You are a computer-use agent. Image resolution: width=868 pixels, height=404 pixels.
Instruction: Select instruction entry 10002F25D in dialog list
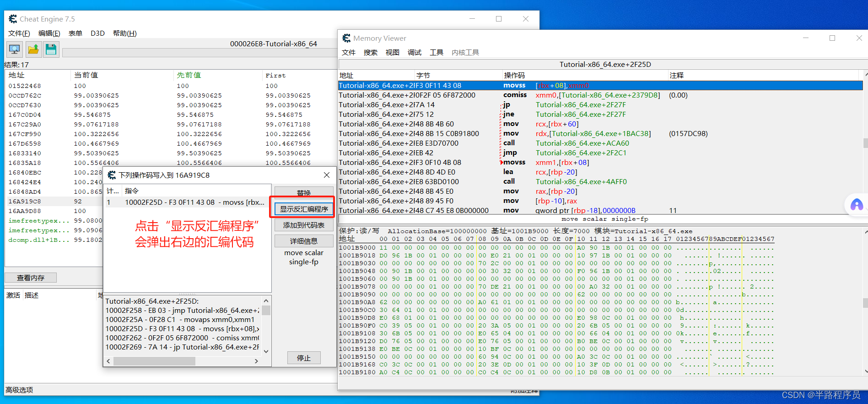188,202
